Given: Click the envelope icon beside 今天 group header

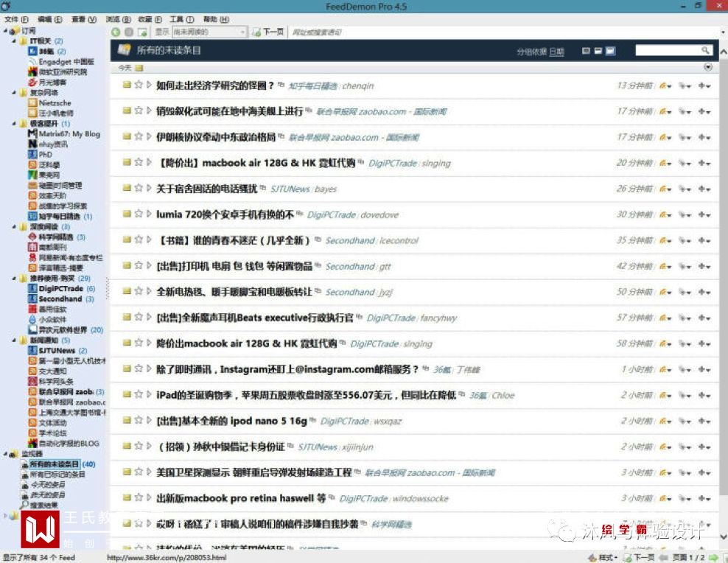Looking at the screenshot, I should (x=139, y=69).
